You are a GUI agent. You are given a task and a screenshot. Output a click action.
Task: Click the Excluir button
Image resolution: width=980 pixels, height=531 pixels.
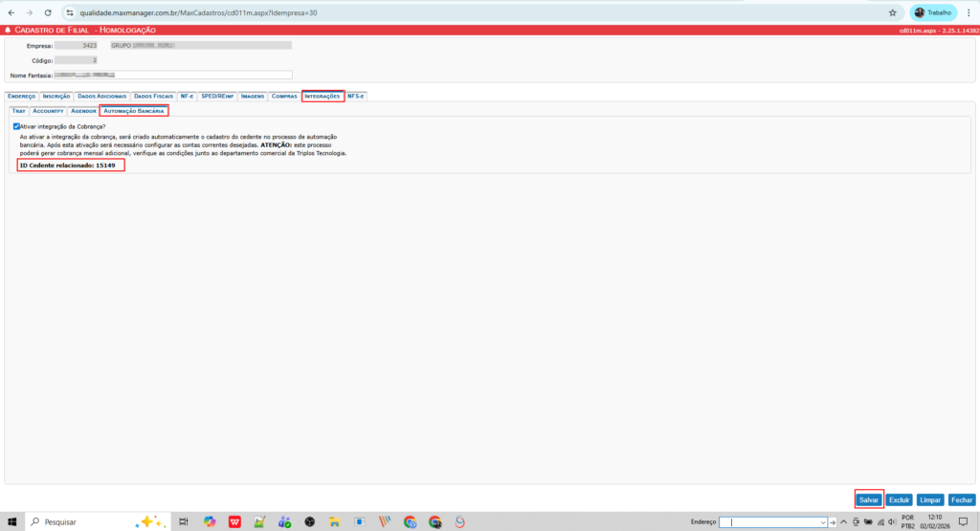pyautogui.click(x=899, y=499)
